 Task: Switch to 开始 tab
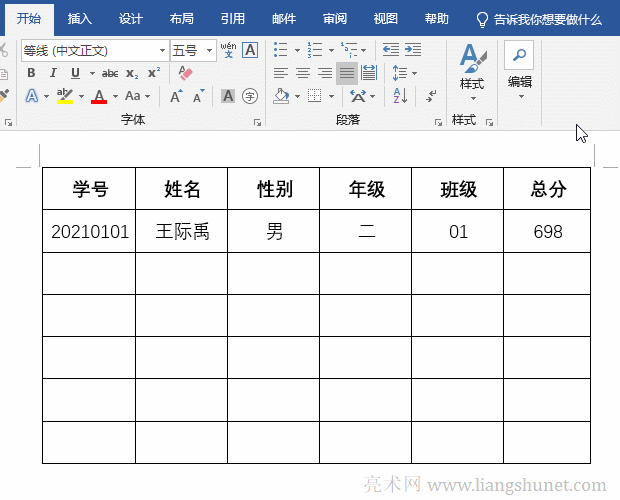point(29,19)
